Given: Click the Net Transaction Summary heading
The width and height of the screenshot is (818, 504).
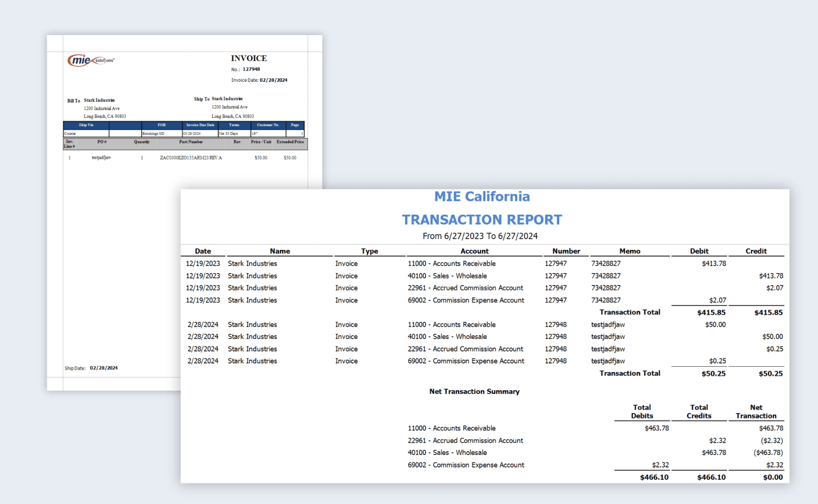Looking at the screenshot, I should coord(474,392).
